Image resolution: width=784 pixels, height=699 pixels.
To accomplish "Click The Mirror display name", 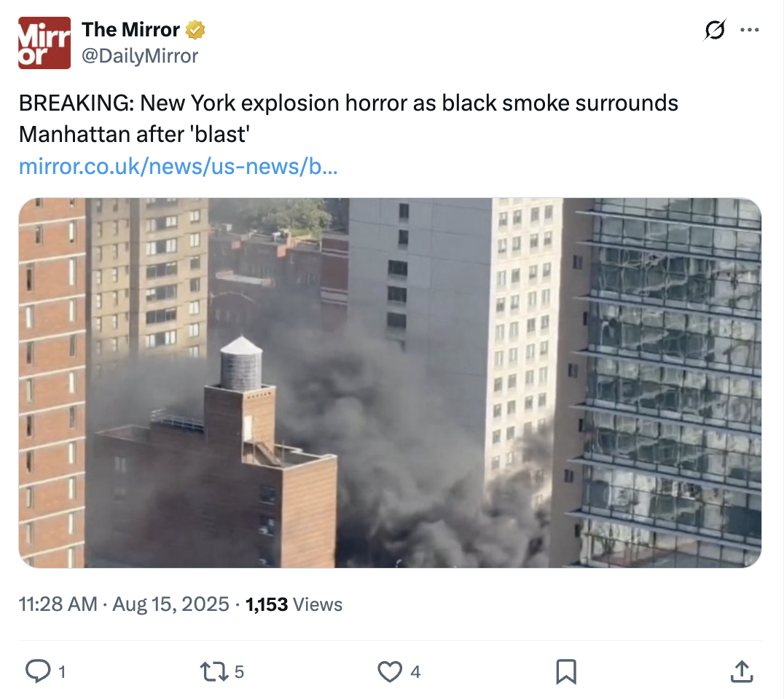I will (131, 29).
